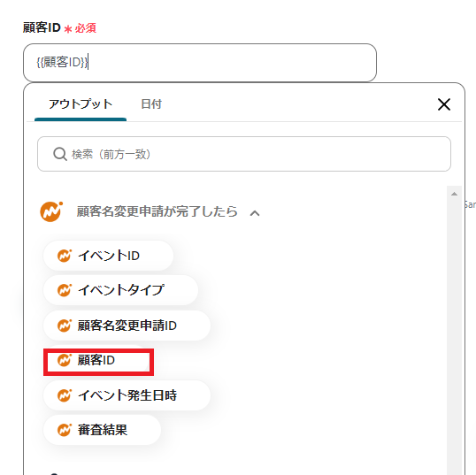Screen dimensions: 476x475
Task: Click the icon beside イベント発生日時
Action: pyautogui.click(x=65, y=395)
